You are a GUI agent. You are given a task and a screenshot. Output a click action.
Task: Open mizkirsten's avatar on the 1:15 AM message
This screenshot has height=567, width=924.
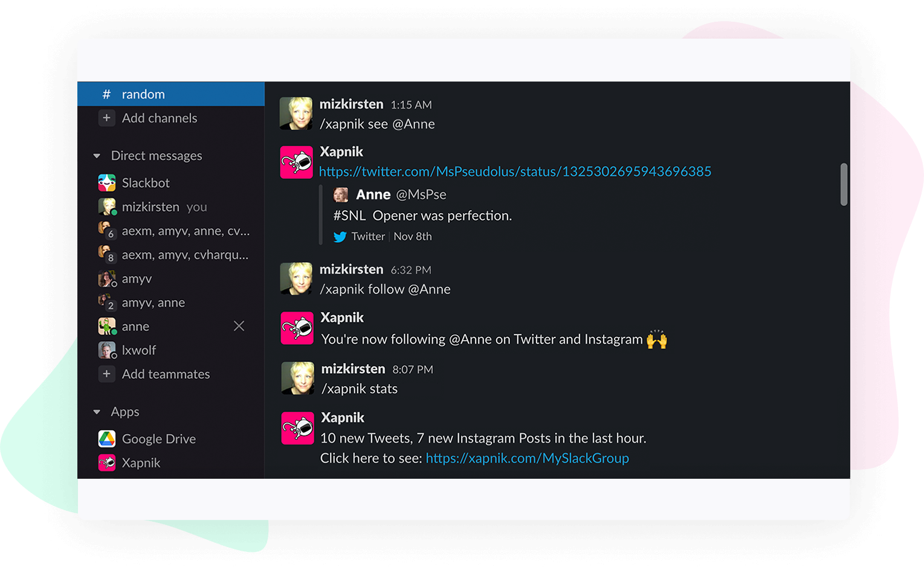296,114
